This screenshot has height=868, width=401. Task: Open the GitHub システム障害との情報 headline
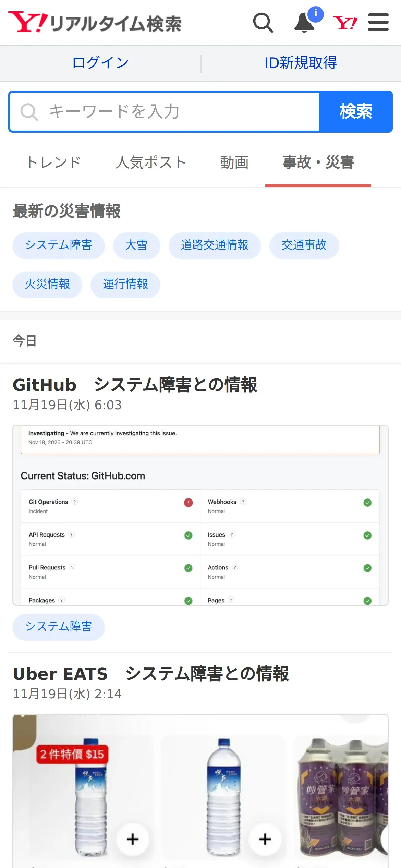tap(135, 385)
